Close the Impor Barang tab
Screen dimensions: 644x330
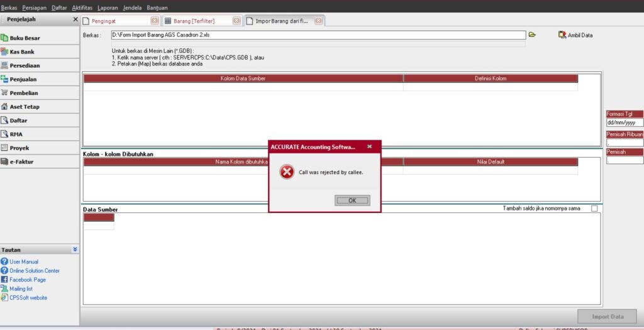pyautogui.click(x=318, y=21)
